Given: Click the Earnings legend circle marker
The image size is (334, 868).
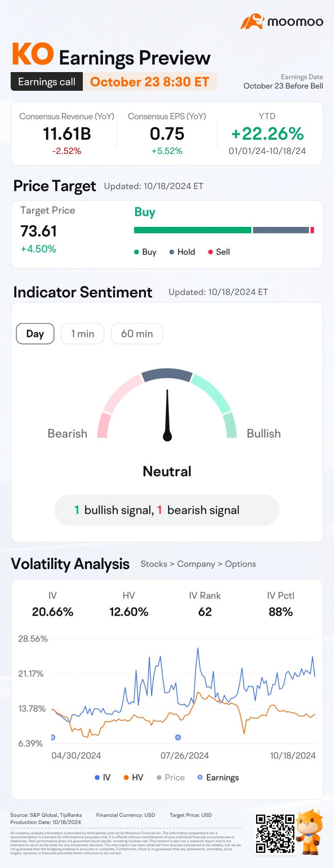Looking at the screenshot, I should (x=200, y=777).
